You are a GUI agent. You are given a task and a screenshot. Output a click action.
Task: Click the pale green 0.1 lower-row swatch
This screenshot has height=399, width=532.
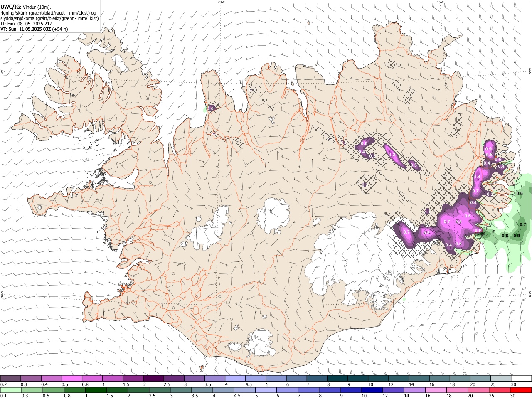[11, 390]
